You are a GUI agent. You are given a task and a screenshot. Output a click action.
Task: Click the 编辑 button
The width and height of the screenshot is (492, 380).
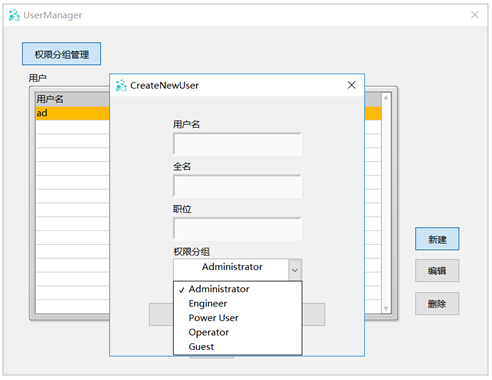coord(437,270)
